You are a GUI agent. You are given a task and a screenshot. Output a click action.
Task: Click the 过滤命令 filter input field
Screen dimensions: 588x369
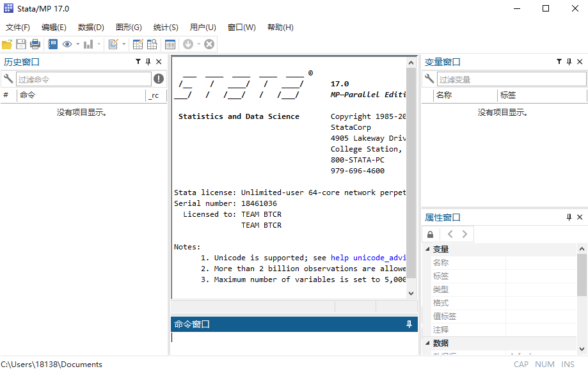pos(84,79)
